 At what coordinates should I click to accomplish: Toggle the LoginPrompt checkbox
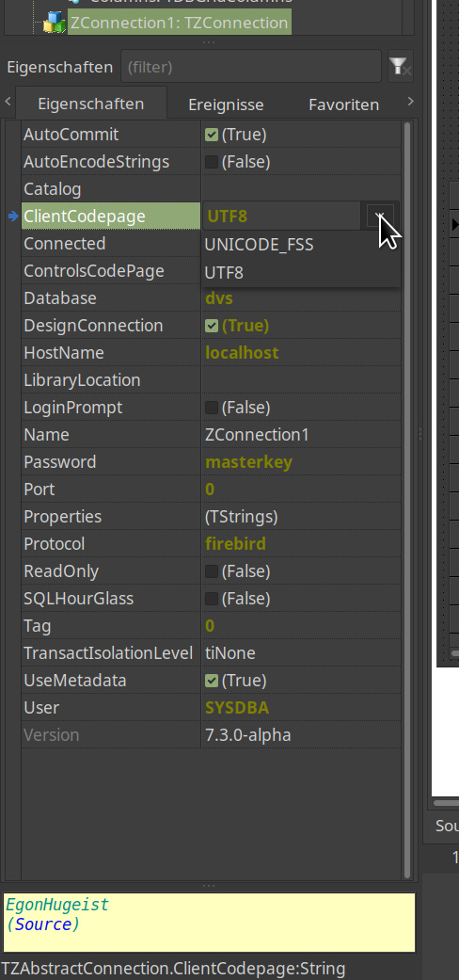(x=212, y=408)
